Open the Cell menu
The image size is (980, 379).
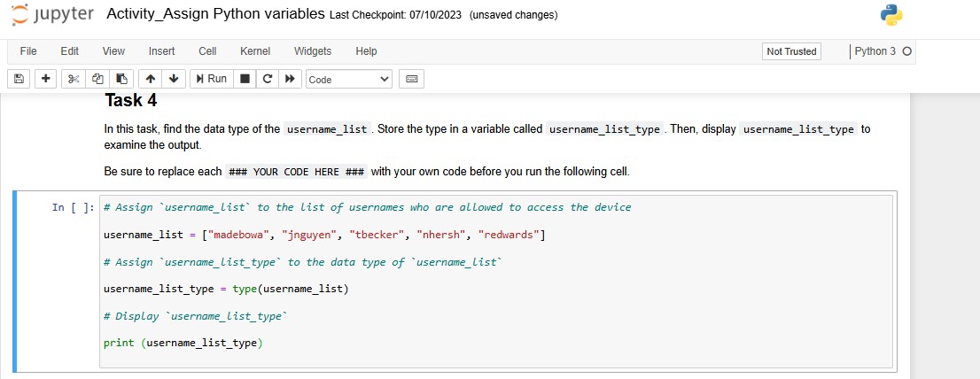click(207, 51)
